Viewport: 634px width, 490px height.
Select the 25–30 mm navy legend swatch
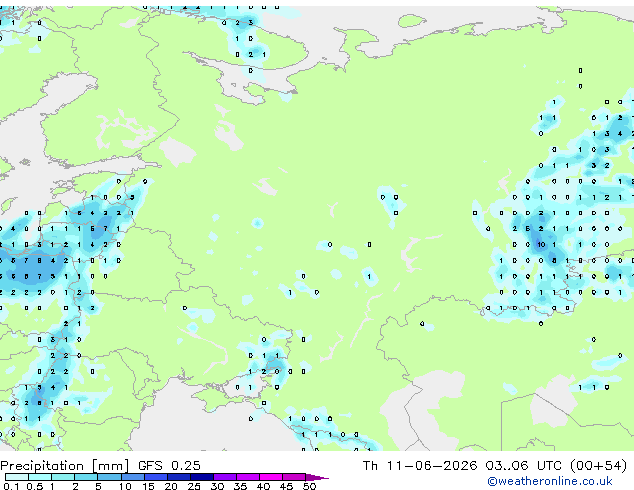202,477
